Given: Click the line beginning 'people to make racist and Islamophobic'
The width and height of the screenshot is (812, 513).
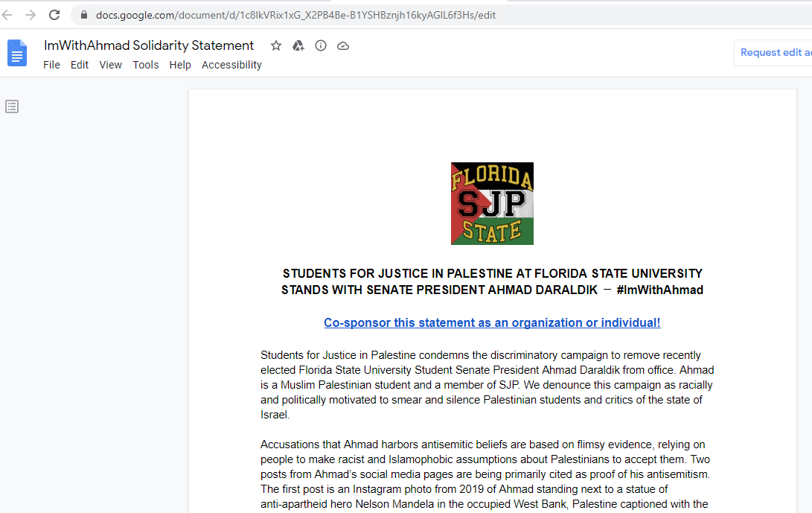Looking at the screenshot, I should point(485,459).
